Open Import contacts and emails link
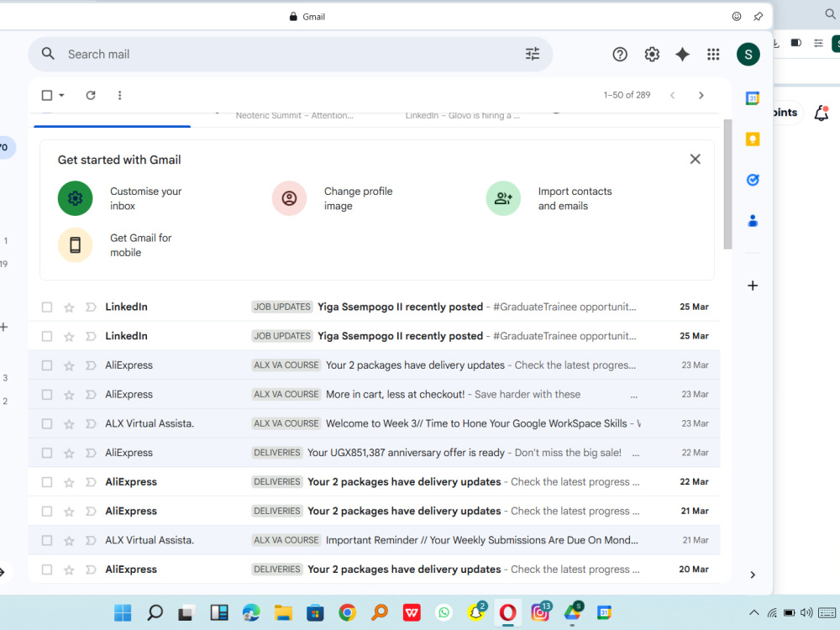Viewport: 840px width, 630px height. pos(575,198)
